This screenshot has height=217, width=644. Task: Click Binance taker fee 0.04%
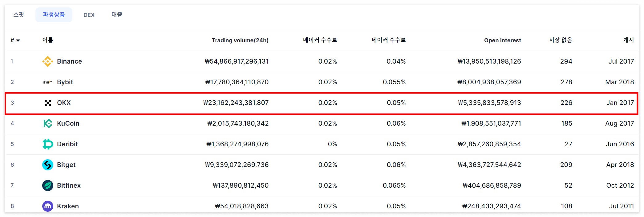pos(396,61)
